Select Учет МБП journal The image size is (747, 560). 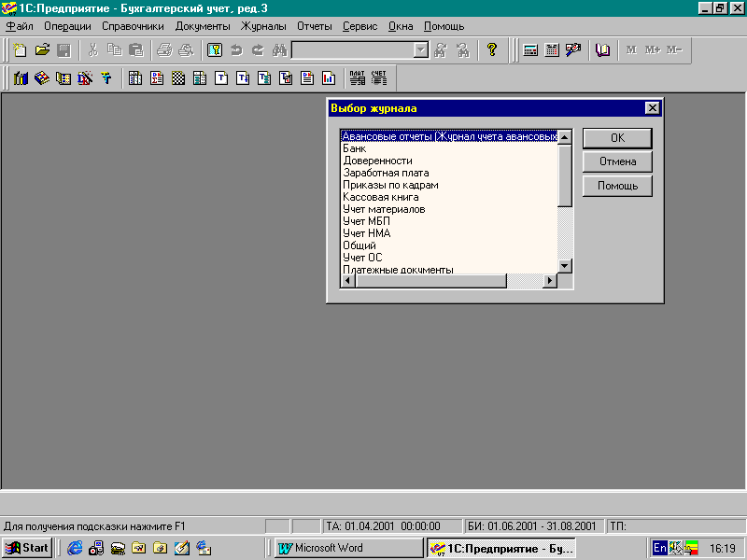(x=449, y=221)
